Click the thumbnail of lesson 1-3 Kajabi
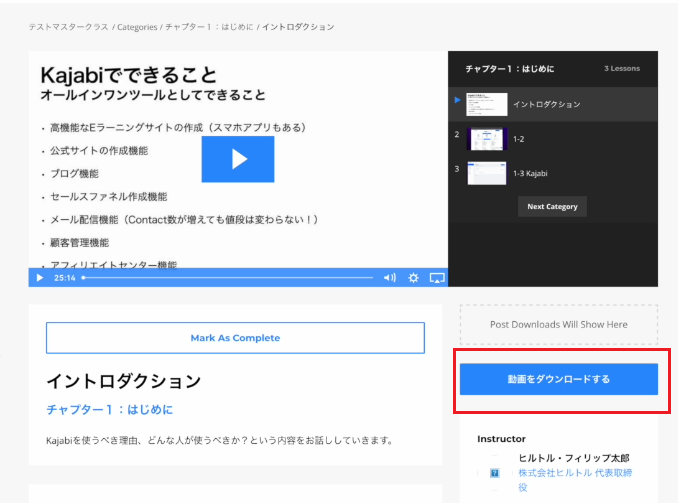Viewport: 678px width, 503px height. [x=486, y=173]
